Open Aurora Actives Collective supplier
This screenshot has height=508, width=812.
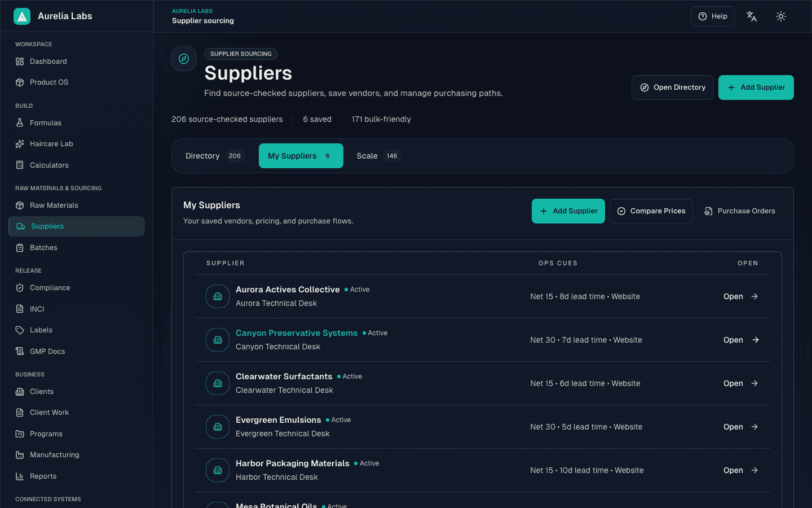[741, 296]
